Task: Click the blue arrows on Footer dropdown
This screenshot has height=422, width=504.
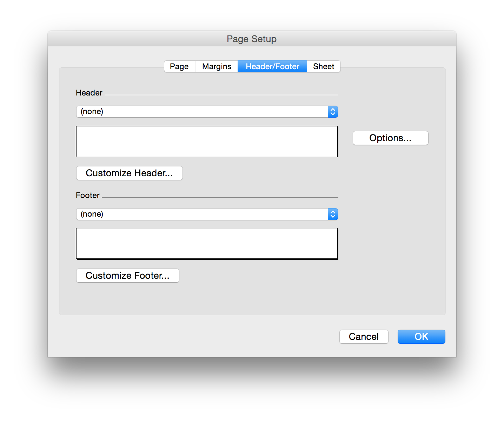Action: [333, 214]
